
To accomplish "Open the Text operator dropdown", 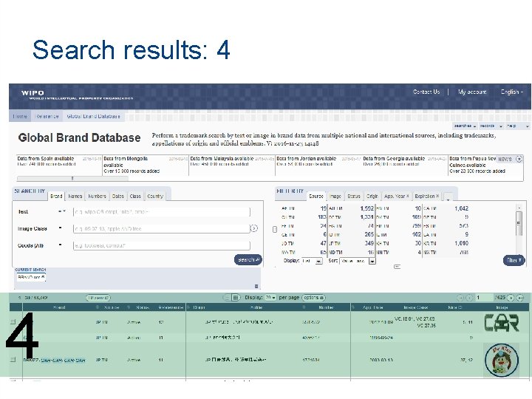I will coord(62,211).
